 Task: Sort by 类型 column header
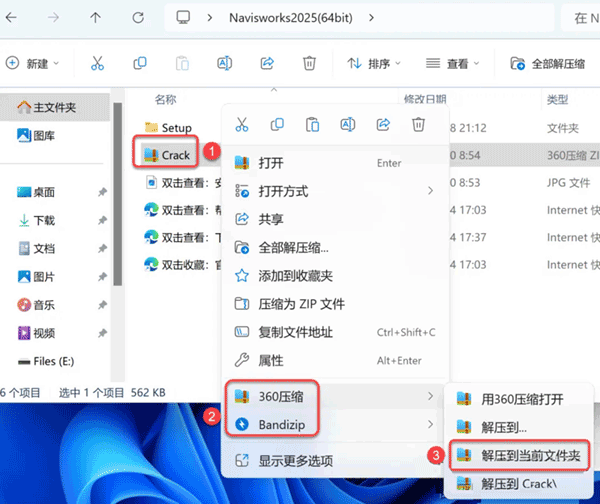click(x=557, y=99)
